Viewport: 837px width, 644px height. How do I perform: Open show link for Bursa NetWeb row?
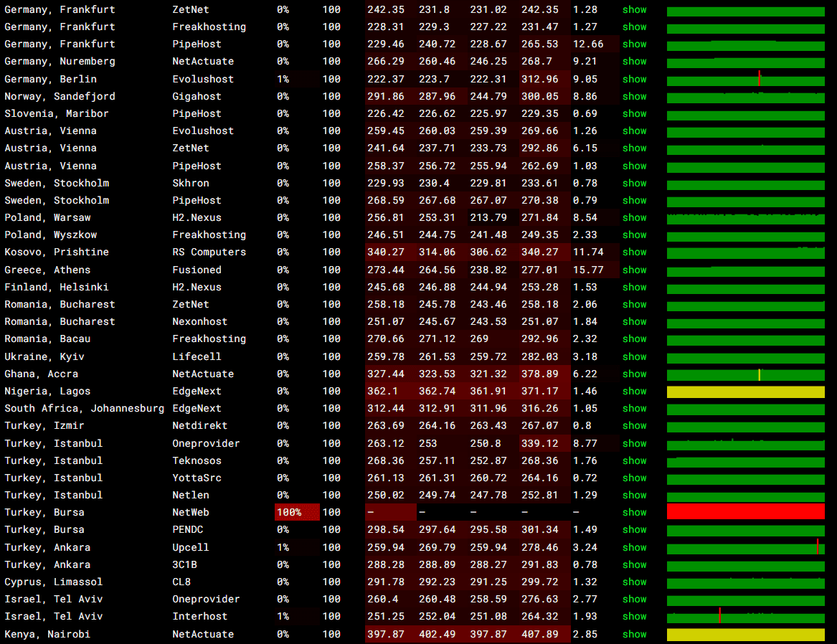[x=634, y=512]
